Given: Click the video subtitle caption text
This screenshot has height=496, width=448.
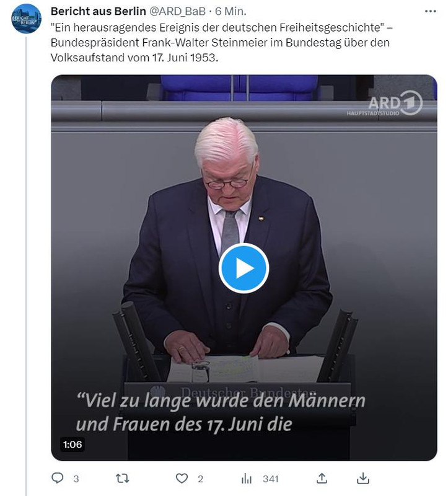Looking at the screenshot, I should (x=221, y=412).
